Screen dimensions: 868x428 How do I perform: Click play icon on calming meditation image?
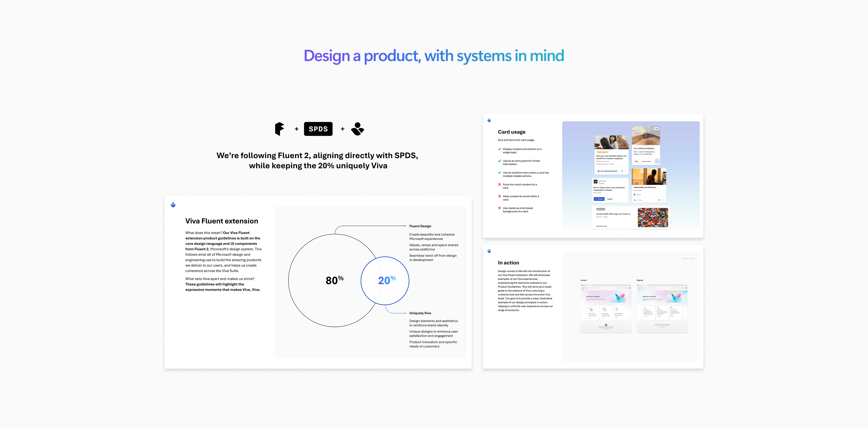[646, 136]
